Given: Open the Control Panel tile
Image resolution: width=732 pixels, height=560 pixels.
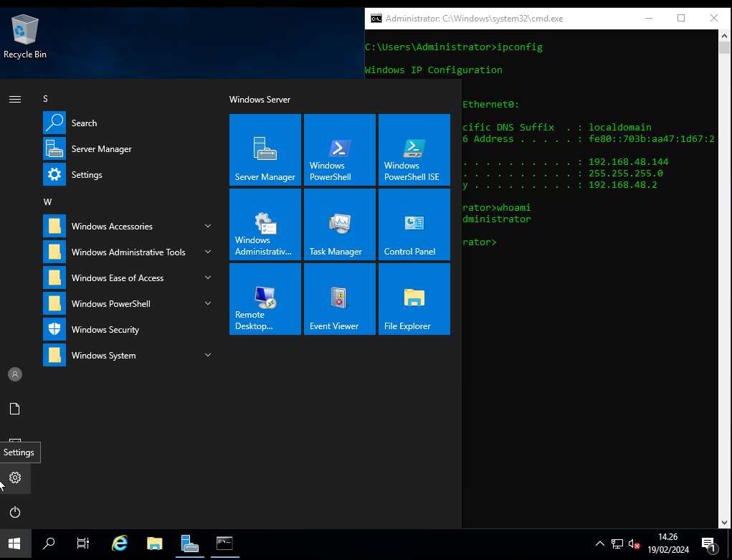Looking at the screenshot, I should tap(414, 224).
